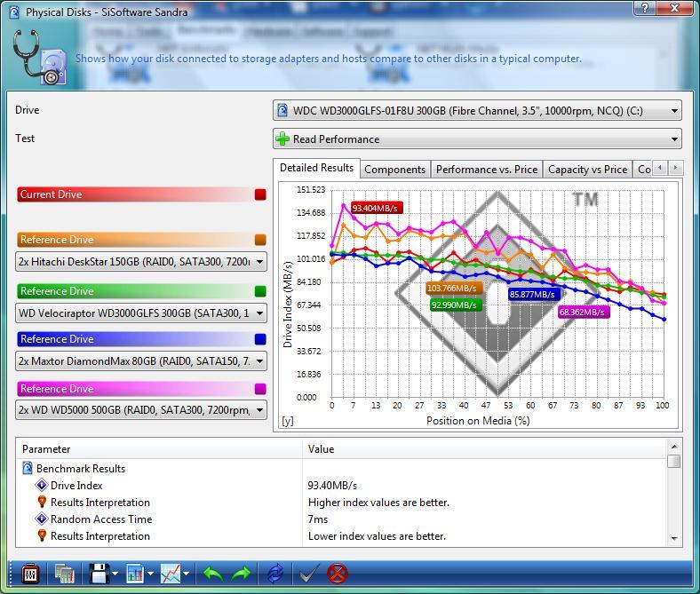Viewport: 700px width, 594px height.
Task: Click the floppy disk save icon
Action: (99, 574)
